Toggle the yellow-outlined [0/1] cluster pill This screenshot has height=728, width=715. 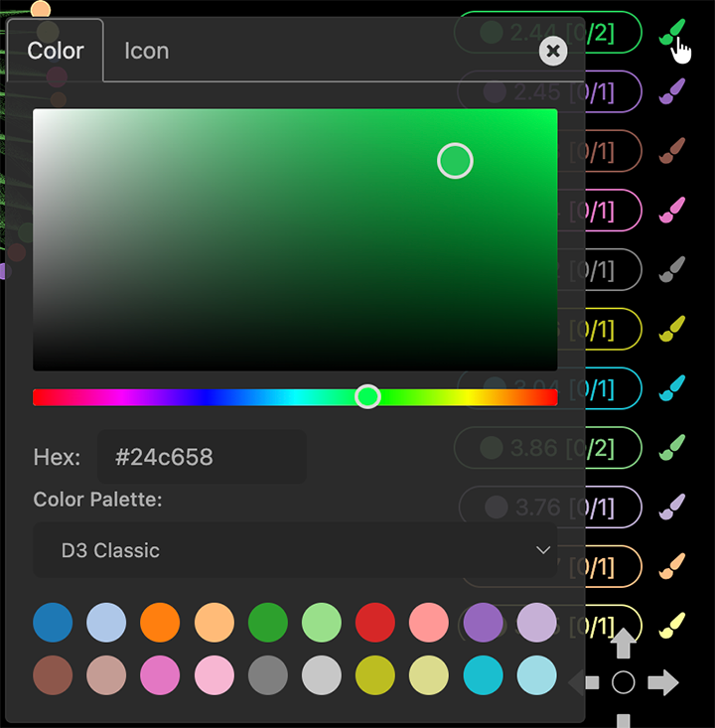pyautogui.click(x=613, y=329)
